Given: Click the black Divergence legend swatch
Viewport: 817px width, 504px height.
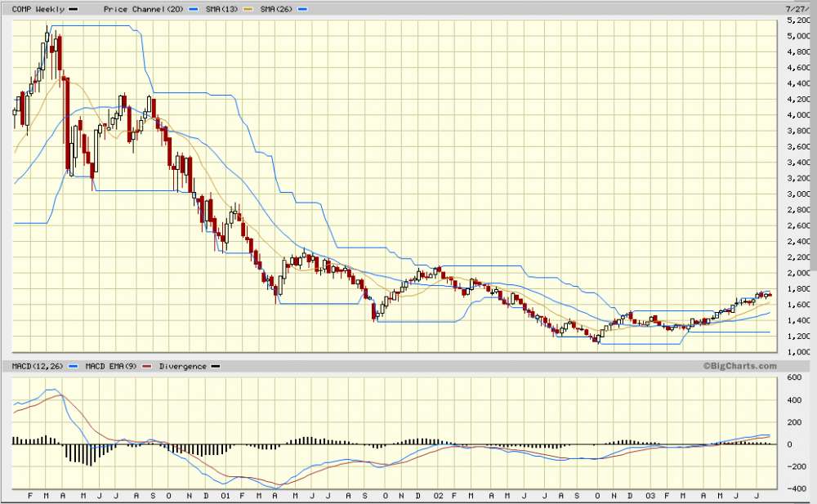Looking at the screenshot, I should (216, 367).
